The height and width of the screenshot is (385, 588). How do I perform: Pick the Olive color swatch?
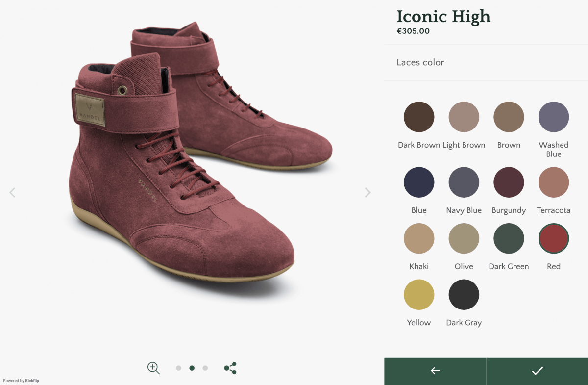click(x=464, y=238)
